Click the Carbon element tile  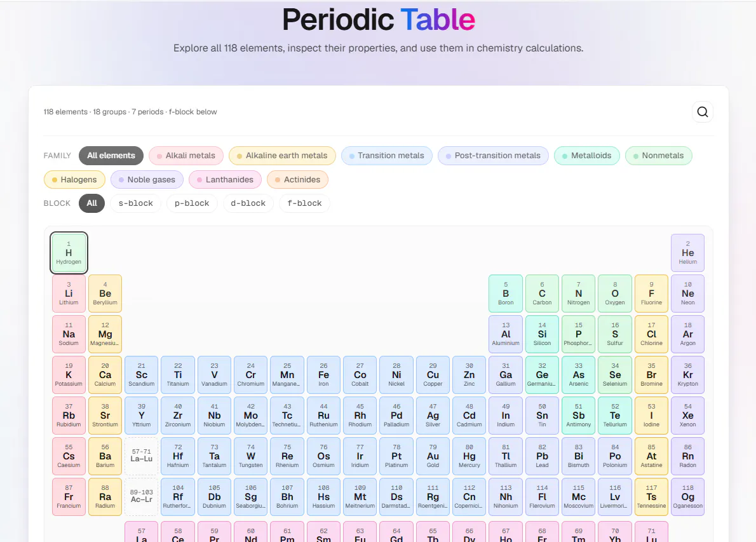tap(542, 293)
